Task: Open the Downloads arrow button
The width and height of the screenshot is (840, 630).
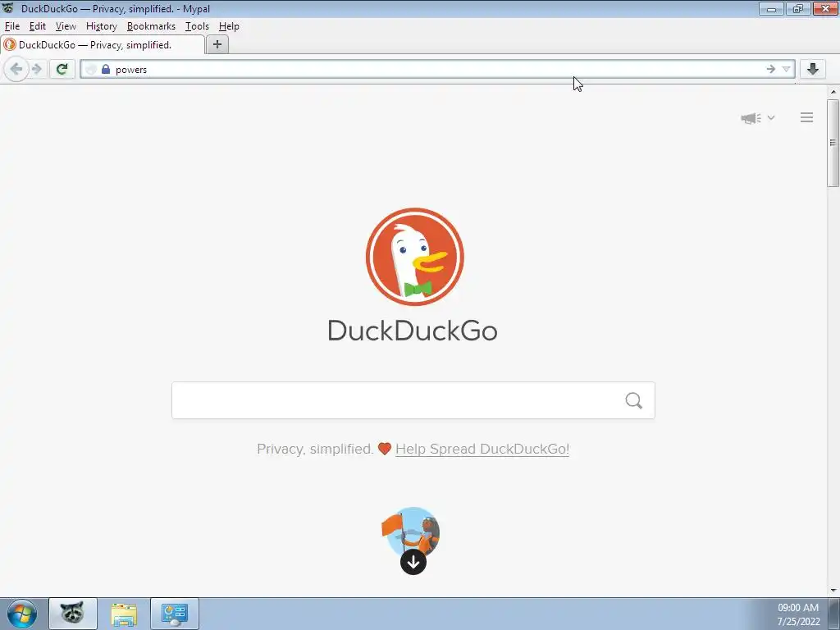Action: pyautogui.click(x=813, y=69)
